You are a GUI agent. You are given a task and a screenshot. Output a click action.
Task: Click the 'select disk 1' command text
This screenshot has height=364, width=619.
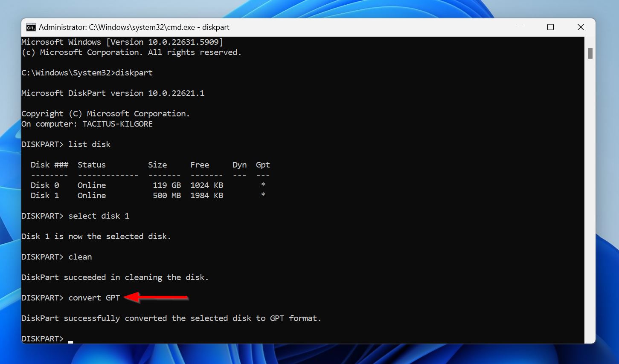99,216
